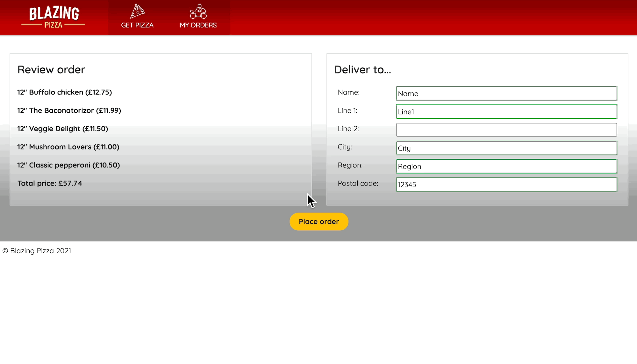Click the Review order heading
Image resolution: width=637 pixels, height=364 pixels.
(51, 69)
